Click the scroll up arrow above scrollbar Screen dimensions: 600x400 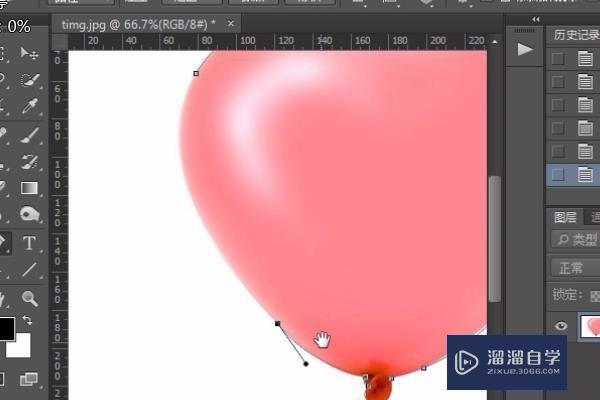[x=495, y=41]
